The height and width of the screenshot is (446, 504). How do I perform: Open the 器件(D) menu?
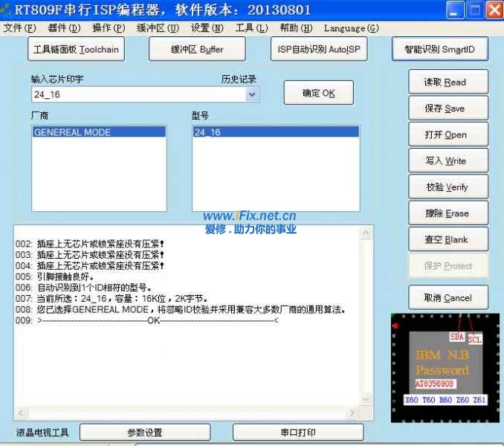point(64,28)
